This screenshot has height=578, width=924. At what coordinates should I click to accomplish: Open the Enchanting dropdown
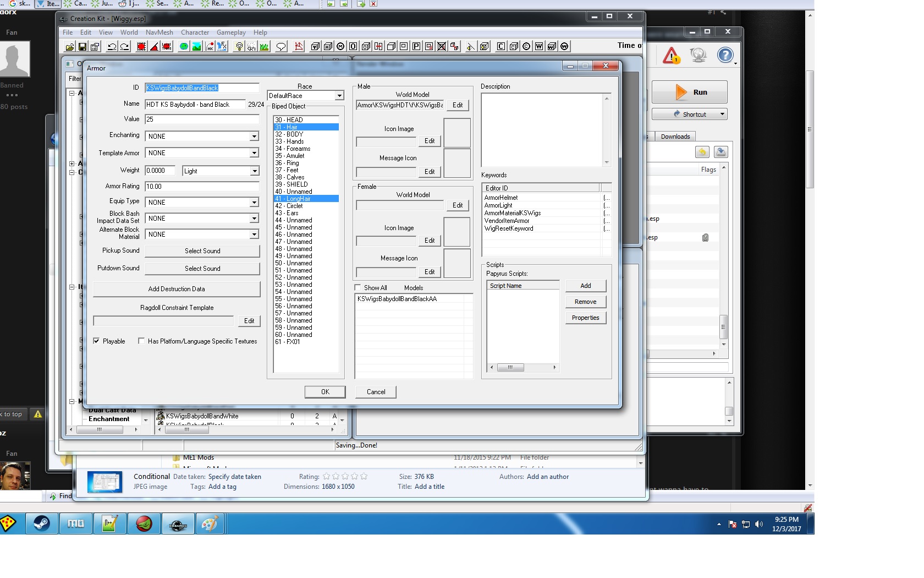pos(254,137)
